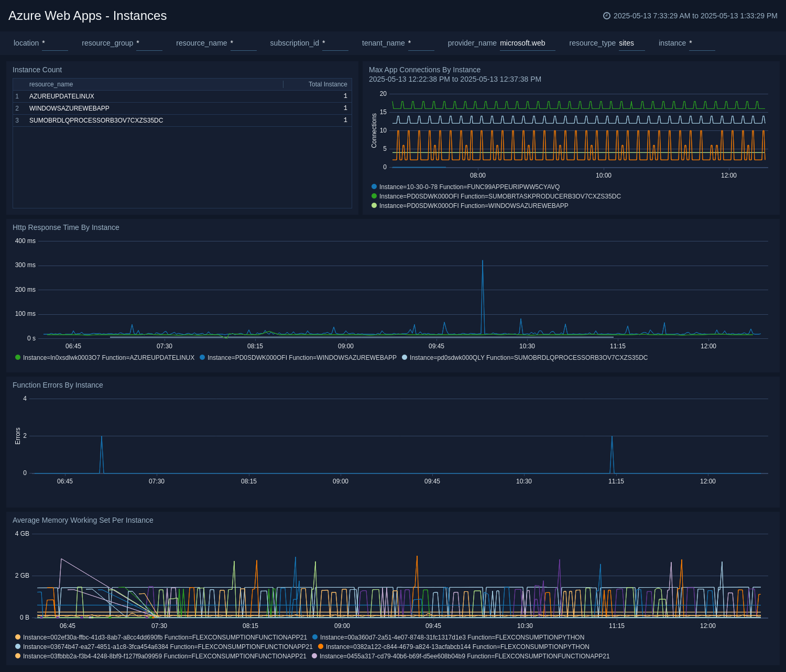Viewport: 786px width, 672px height.
Task: Click Max App Connections By Instance title
Action: point(424,70)
